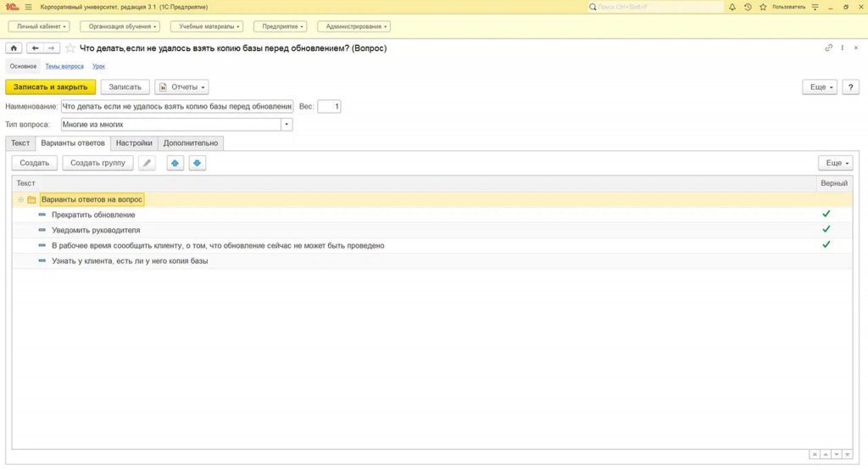The height and width of the screenshot is (470, 868).
Task: Jump to list end arrow icon
Action: pos(848,455)
